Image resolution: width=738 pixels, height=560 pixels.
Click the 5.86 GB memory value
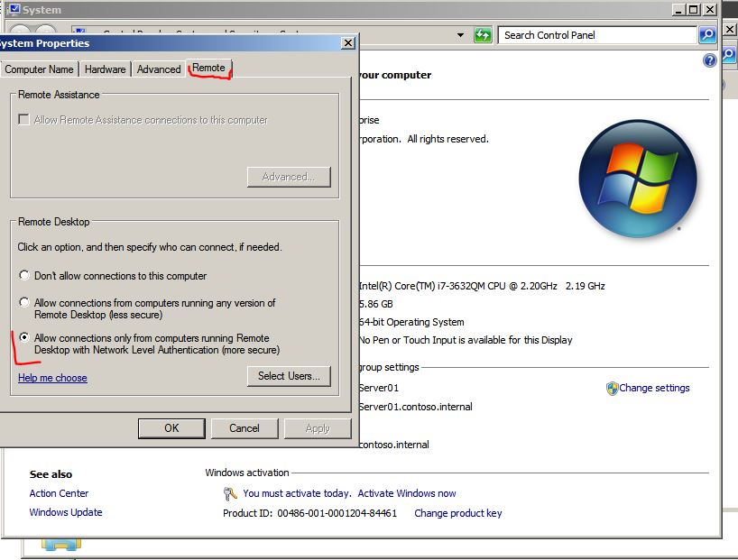pos(375,304)
